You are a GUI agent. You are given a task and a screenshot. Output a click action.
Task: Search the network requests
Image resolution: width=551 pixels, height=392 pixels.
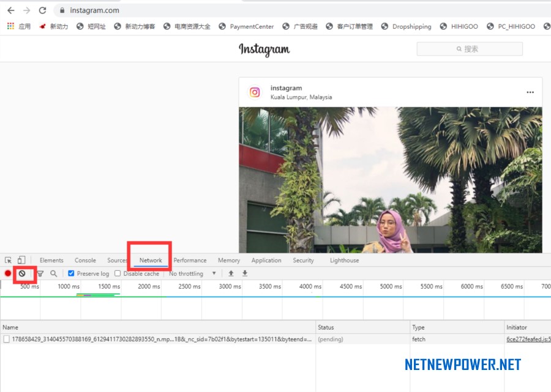(x=53, y=273)
